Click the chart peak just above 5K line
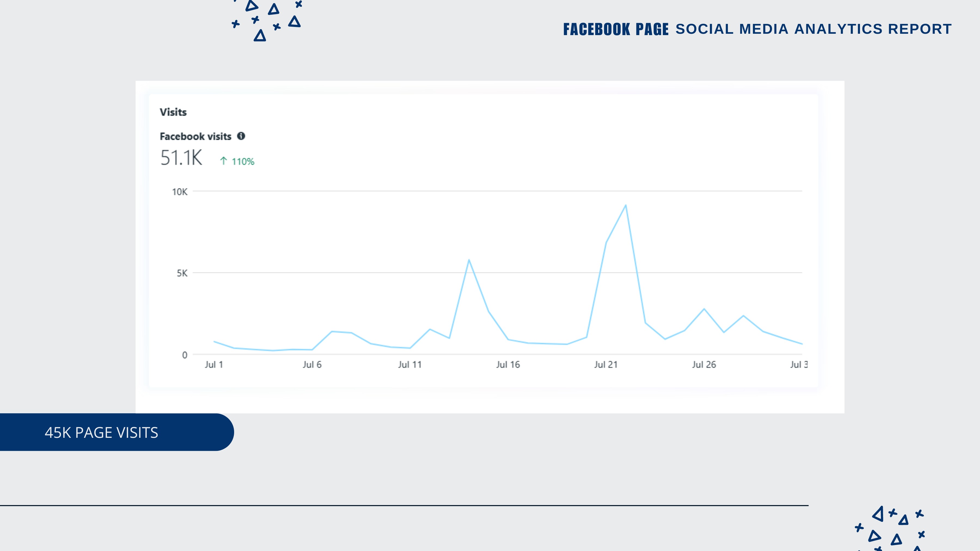Viewport: 980px width, 551px height. coord(469,260)
